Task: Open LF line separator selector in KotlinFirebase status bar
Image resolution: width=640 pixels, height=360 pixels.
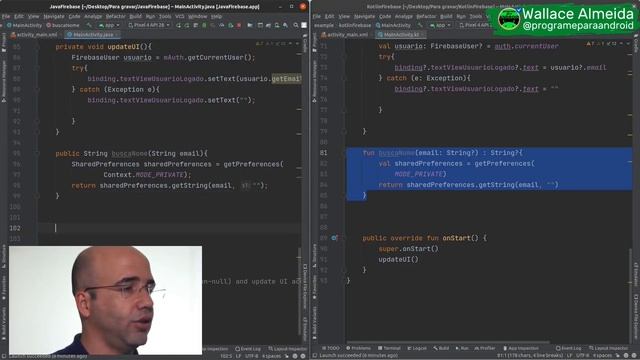Action: [569, 356]
